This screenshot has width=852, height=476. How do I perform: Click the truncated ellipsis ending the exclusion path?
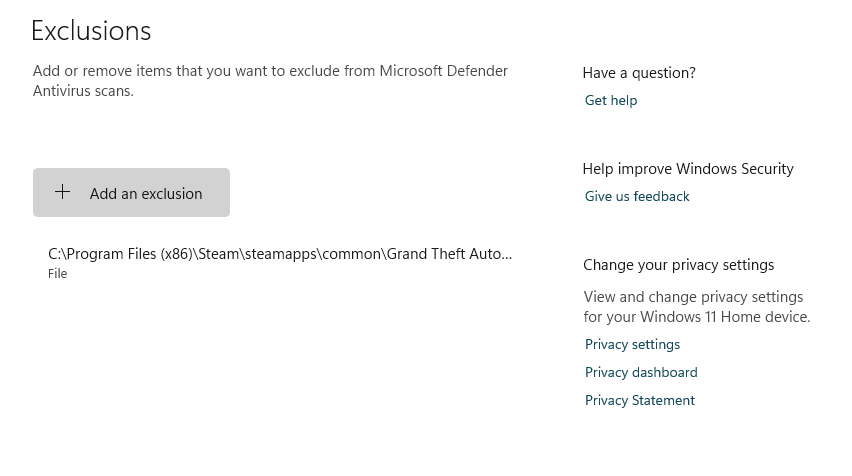click(505, 254)
